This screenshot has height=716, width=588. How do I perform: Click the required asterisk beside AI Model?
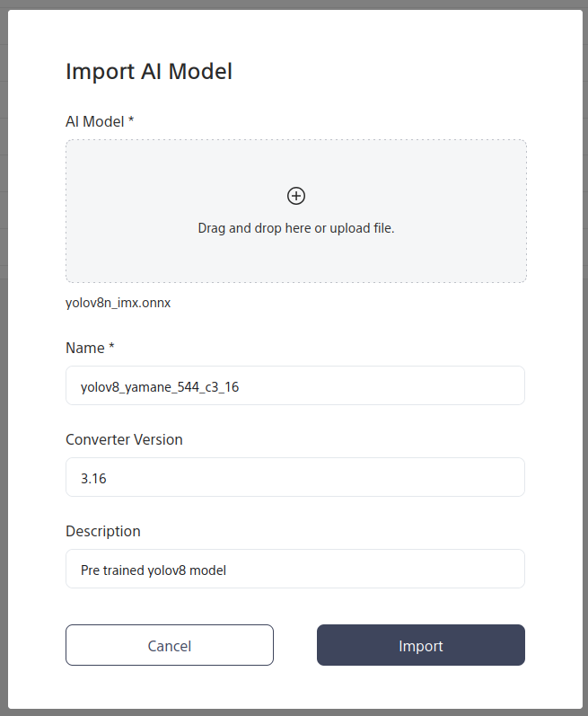tap(131, 120)
